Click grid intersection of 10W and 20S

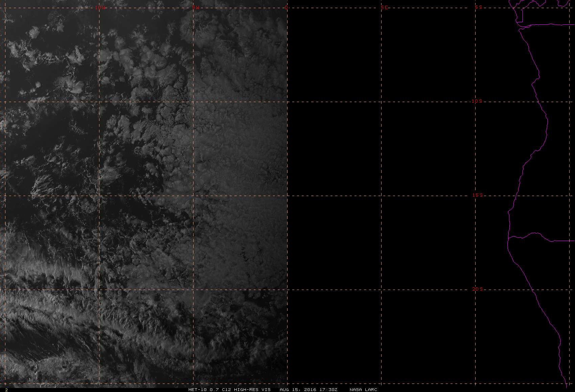[x=99, y=290]
